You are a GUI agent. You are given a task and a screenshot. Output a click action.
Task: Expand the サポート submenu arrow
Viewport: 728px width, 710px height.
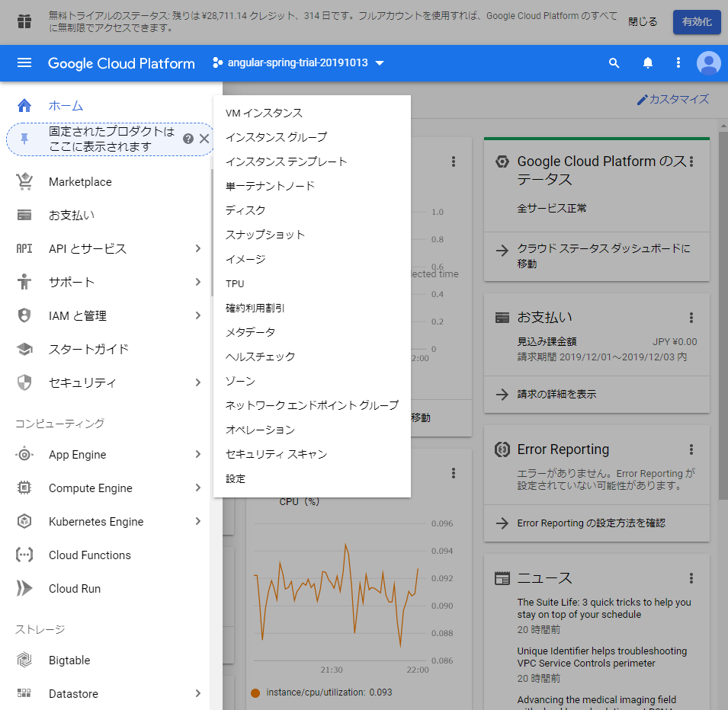[197, 282]
